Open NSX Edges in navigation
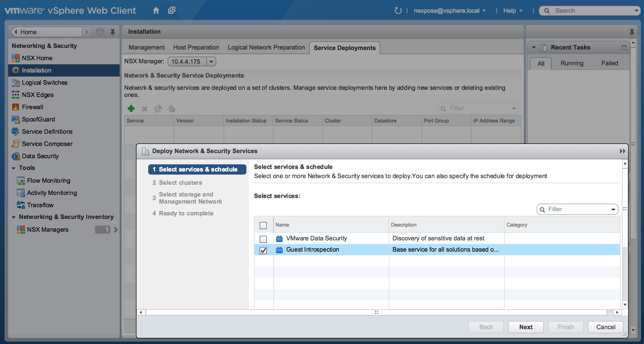Screen dimensions: 644x344 [x=38, y=95]
